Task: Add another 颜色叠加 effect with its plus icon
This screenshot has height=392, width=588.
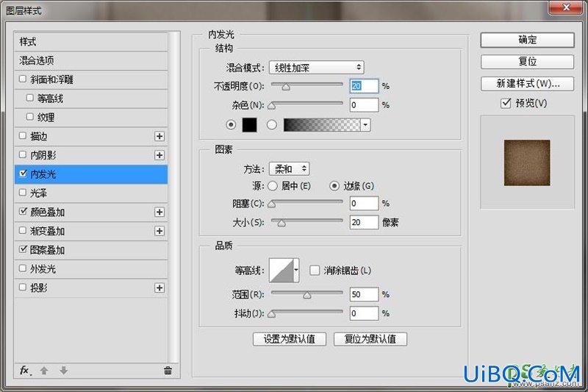Action: 159,212
